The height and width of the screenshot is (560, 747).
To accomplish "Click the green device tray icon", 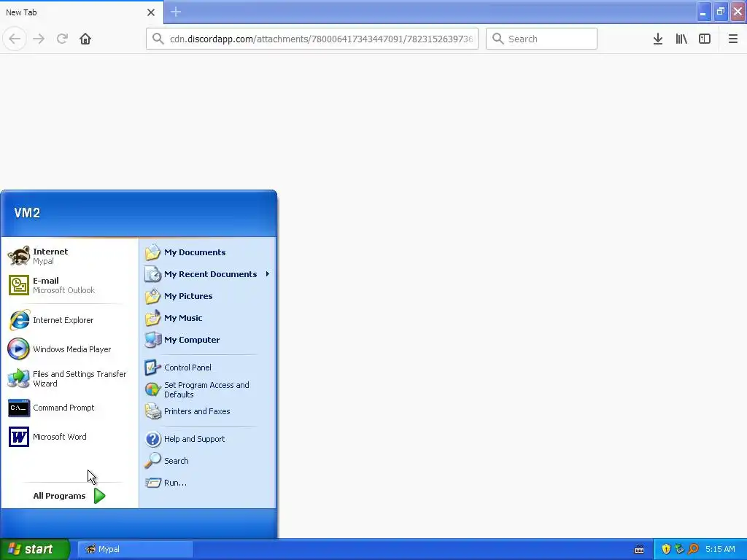I will point(679,549).
